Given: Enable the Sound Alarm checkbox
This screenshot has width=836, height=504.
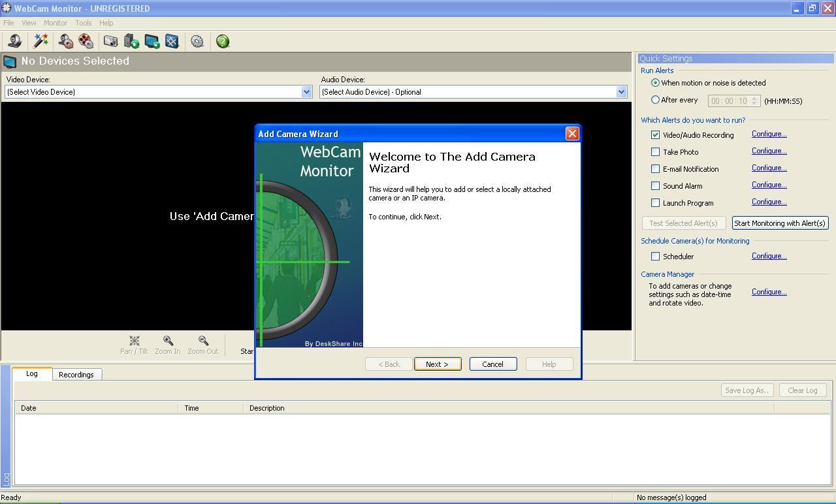Looking at the screenshot, I should pyautogui.click(x=656, y=185).
